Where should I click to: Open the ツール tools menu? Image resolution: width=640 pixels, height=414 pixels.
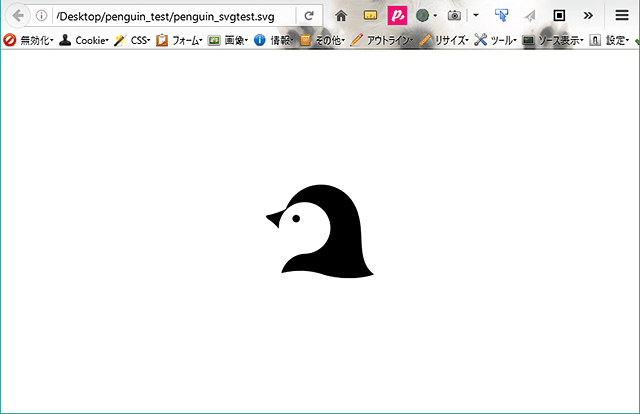(x=495, y=40)
